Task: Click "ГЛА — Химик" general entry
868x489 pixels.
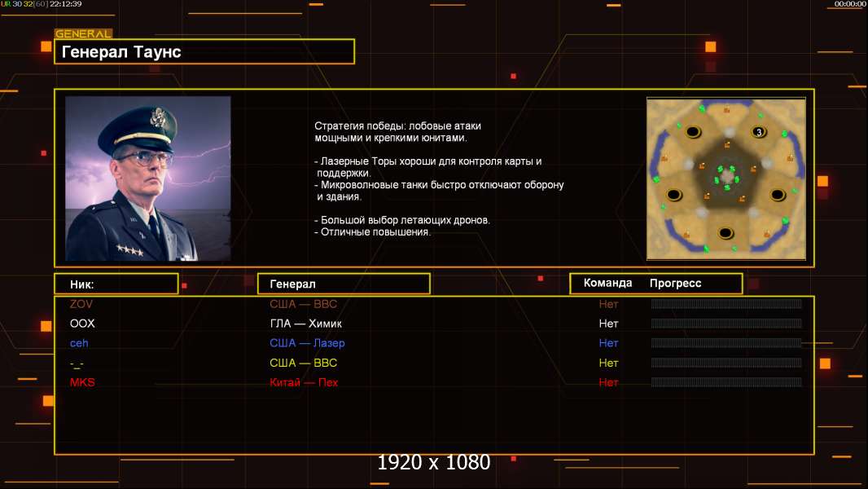Action: [305, 324]
